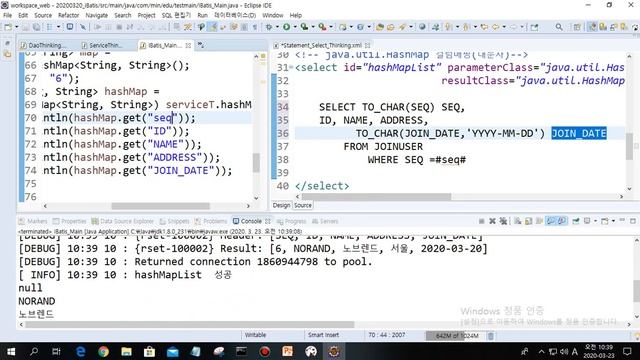The image size is (640, 360).
Task: Click Remove Launch X icon in Console
Action: (x=492, y=221)
